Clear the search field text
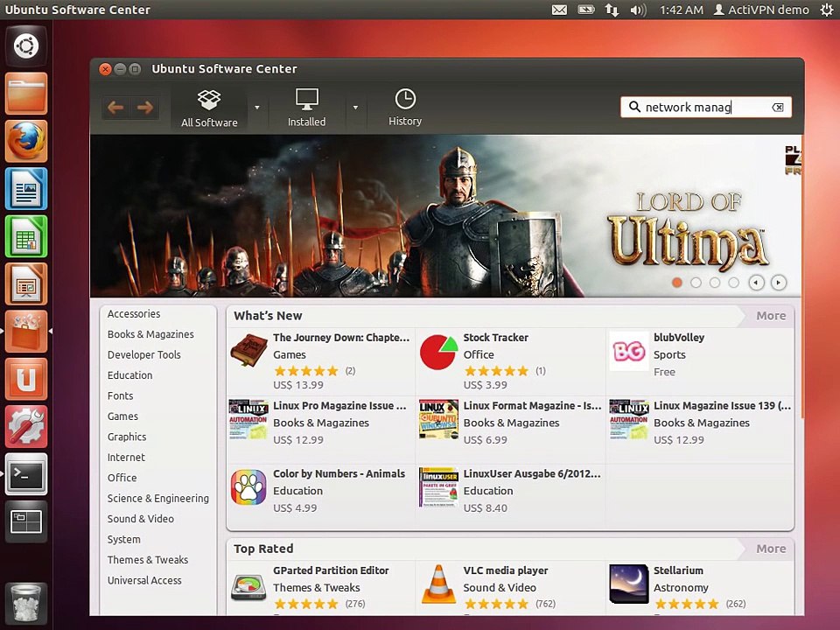Screen dimensions: 840x630 (x=778, y=107)
